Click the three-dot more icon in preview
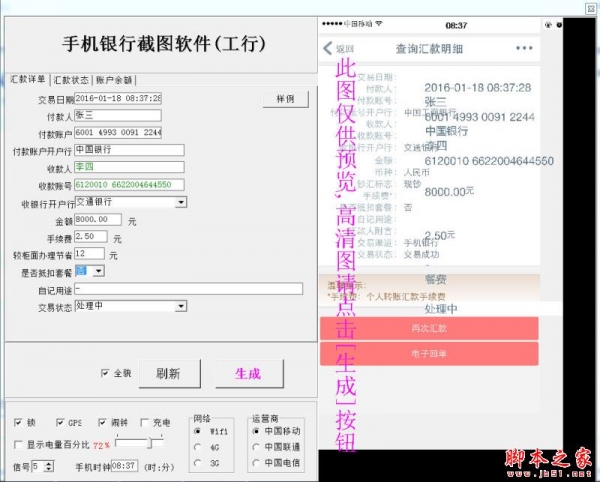 [x=524, y=48]
